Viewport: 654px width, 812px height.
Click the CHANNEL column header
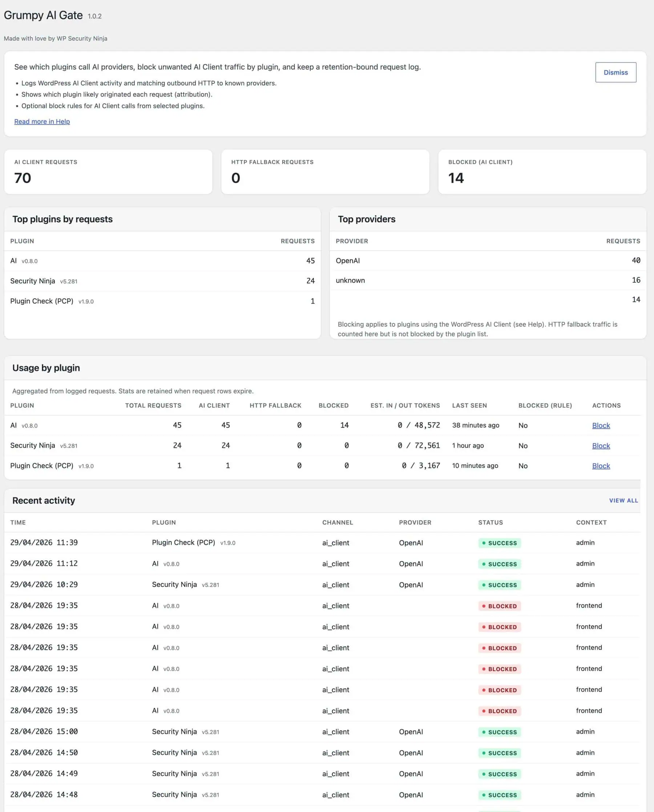coord(338,522)
